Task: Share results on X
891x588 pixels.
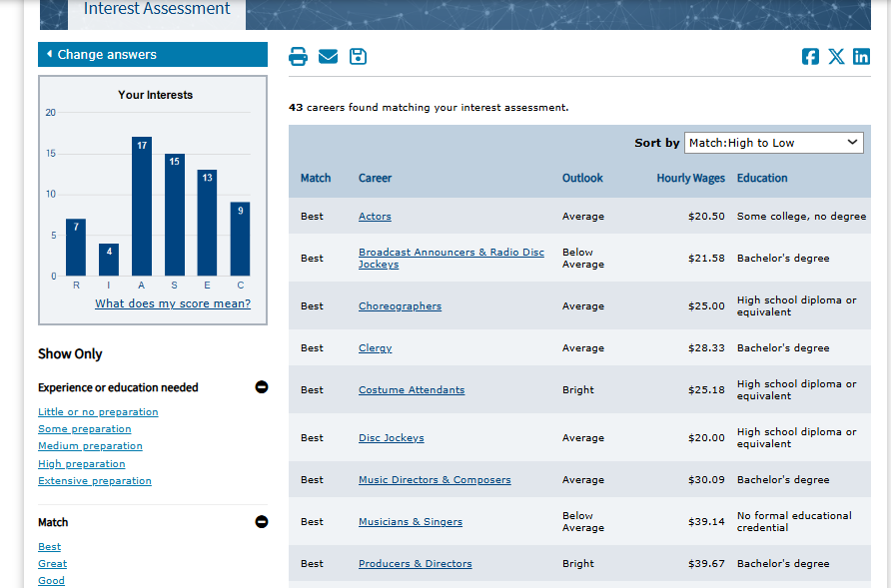Action: click(836, 57)
